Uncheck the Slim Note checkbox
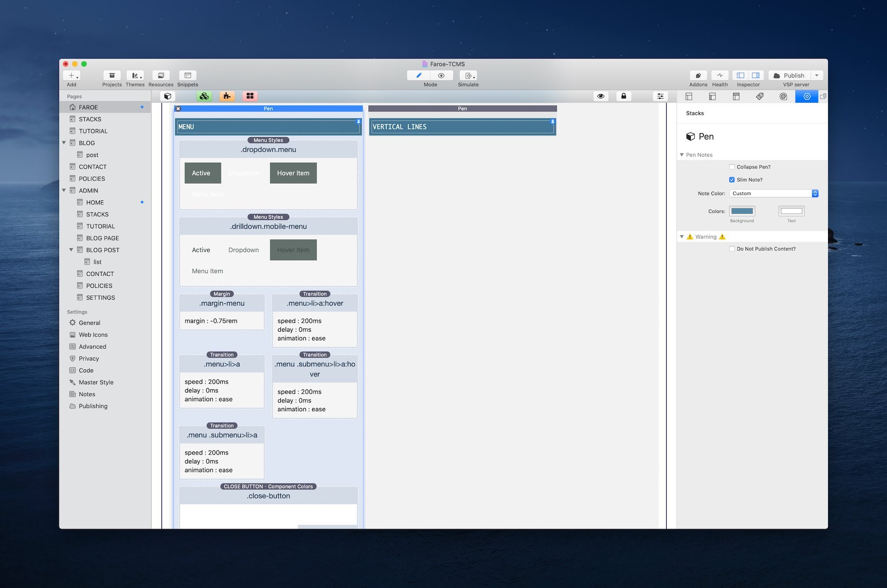Screen dimensions: 887x588 tap(732, 180)
